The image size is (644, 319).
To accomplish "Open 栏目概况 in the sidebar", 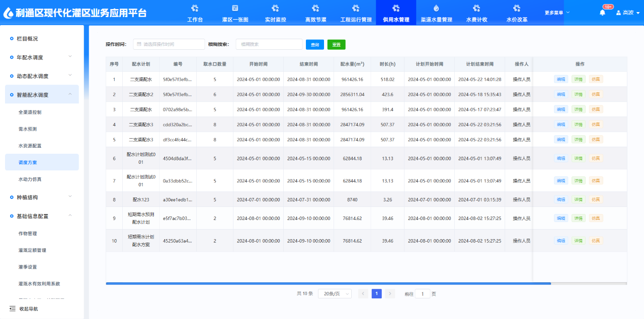I will [x=42, y=39].
